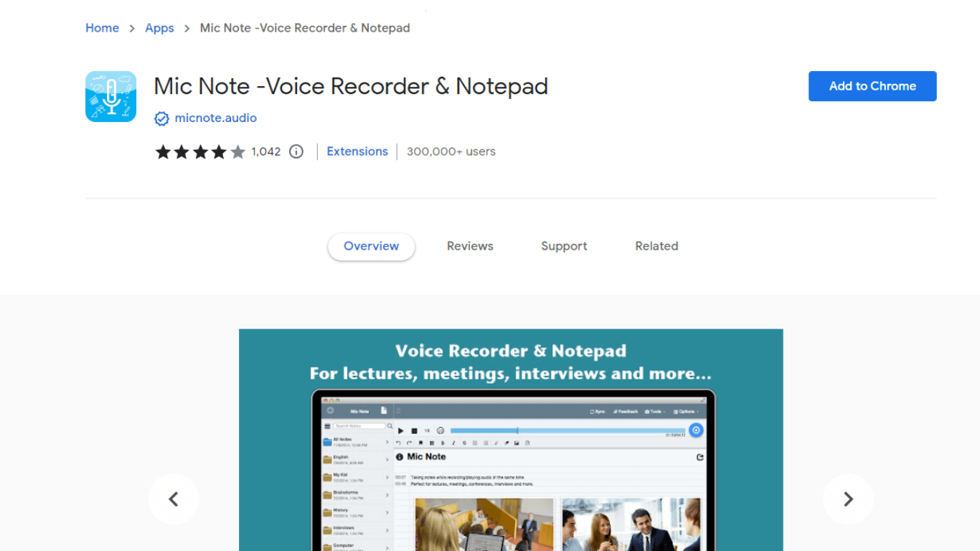Image resolution: width=980 pixels, height=551 pixels.
Task: Click the ratings info icon
Action: (296, 151)
